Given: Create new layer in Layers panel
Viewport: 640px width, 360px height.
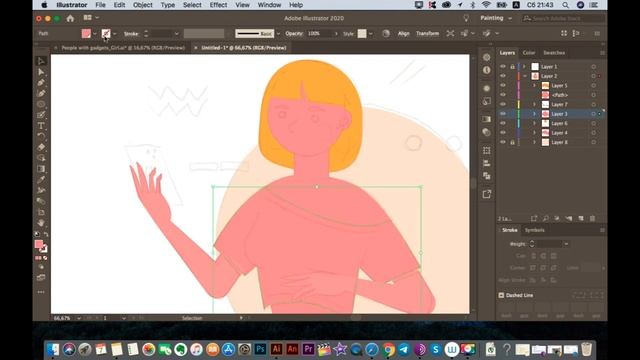Looking at the screenshot, I should pyautogui.click(x=581, y=219).
